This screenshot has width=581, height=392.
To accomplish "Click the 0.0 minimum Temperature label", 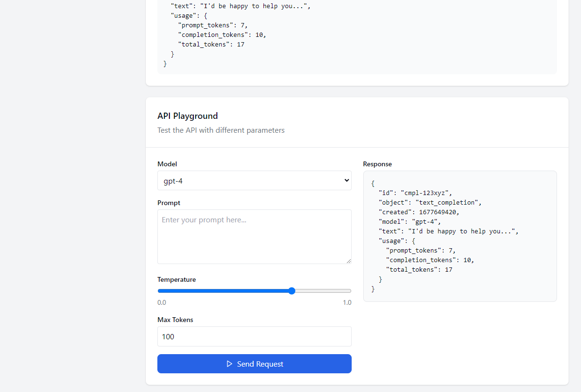I will click(162, 302).
